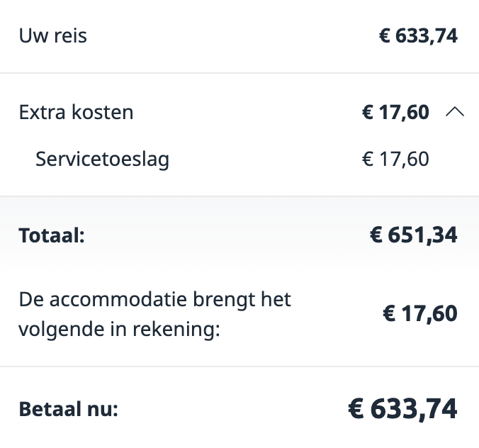This screenshot has width=479, height=448.
Task: Click the Extra kosten label
Action: 76,112
